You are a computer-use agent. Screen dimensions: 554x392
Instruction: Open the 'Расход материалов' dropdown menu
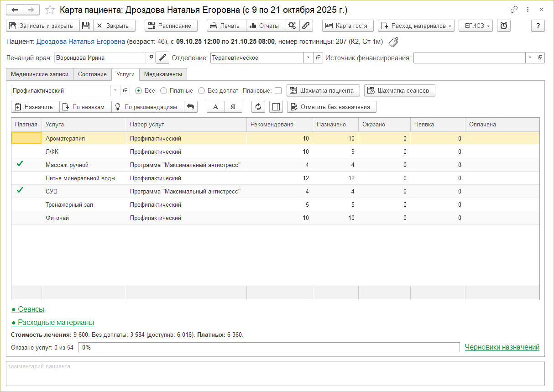(x=416, y=26)
